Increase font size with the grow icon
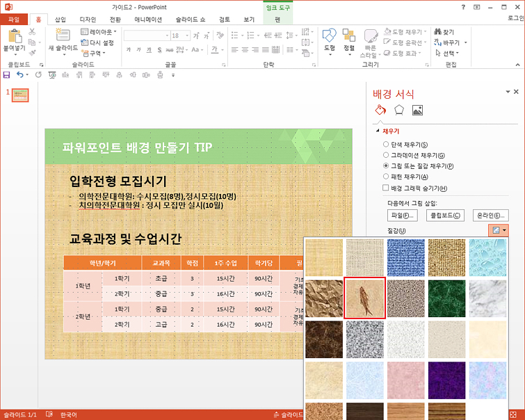Screen dimensions: 525x420 (x=197, y=35)
